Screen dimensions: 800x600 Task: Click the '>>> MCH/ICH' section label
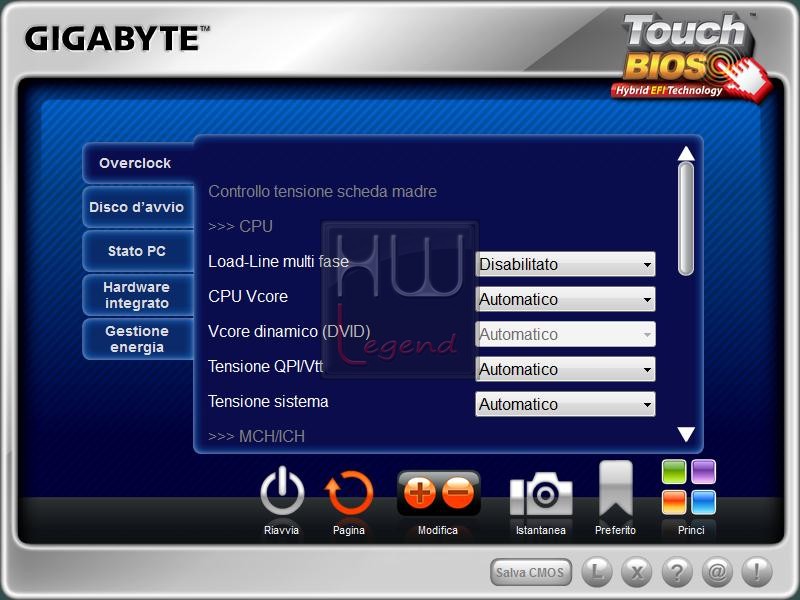pyautogui.click(x=256, y=436)
